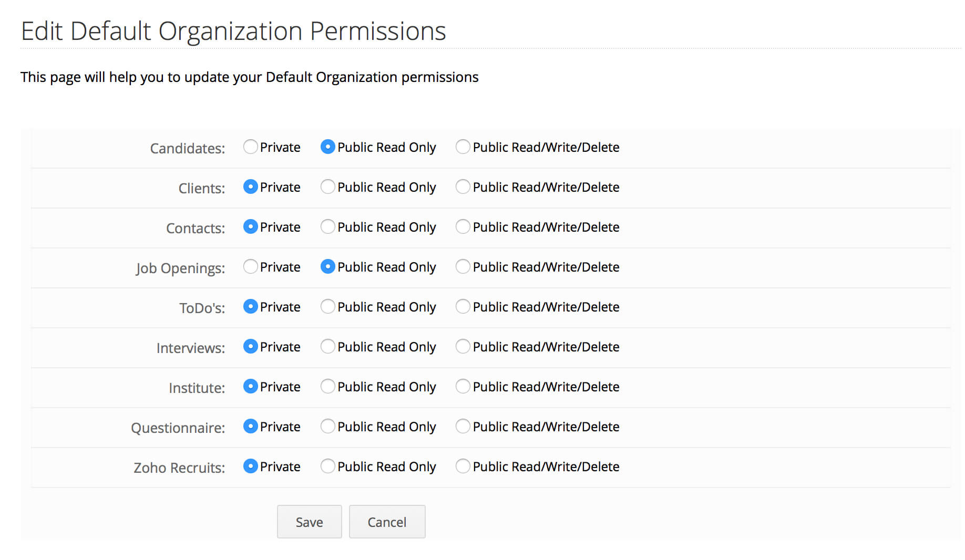Select Public Read/Write/Delete for Zoho Recruits
The image size is (965, 560).
[463, 466]
